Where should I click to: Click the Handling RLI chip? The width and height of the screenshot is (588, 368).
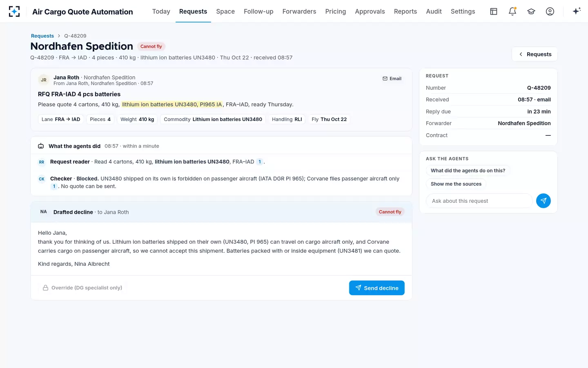[x=287, y=119]
